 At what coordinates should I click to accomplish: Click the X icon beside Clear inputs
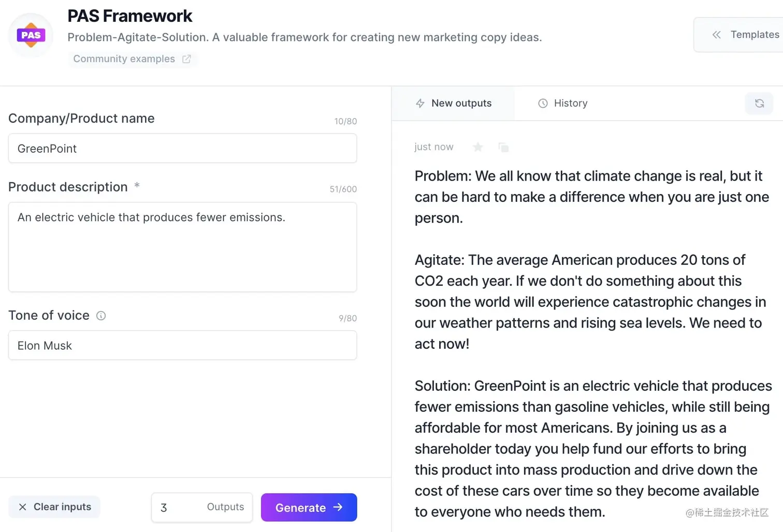click(23, 507)
